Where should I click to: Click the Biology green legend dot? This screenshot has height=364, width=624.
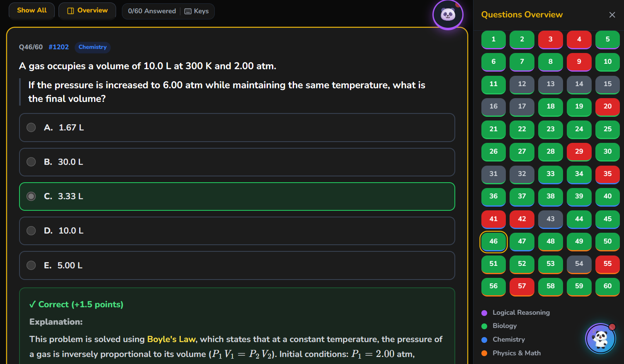coord(484,326)
